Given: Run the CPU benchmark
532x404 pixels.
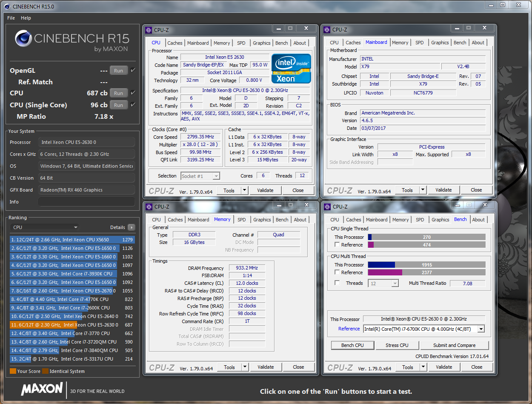Looking at the screenshot, I should coord(119,93).
